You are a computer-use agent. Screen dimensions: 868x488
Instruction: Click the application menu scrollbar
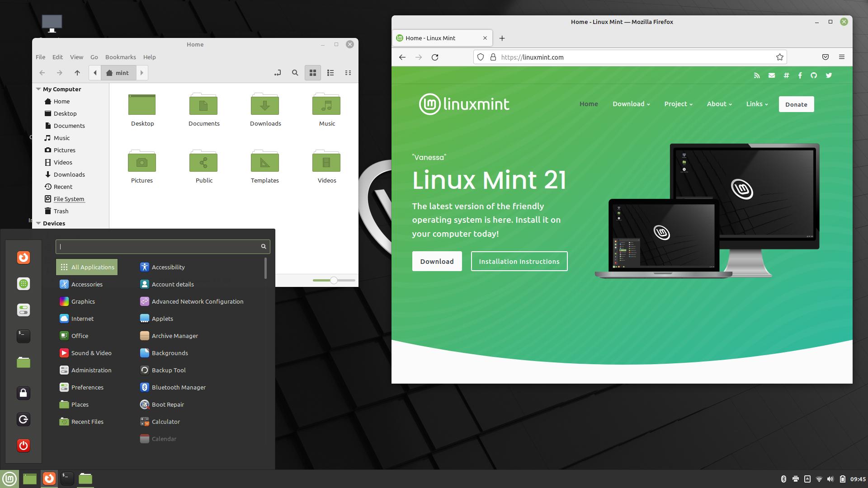pyautogui.click(x=265, y=268)
